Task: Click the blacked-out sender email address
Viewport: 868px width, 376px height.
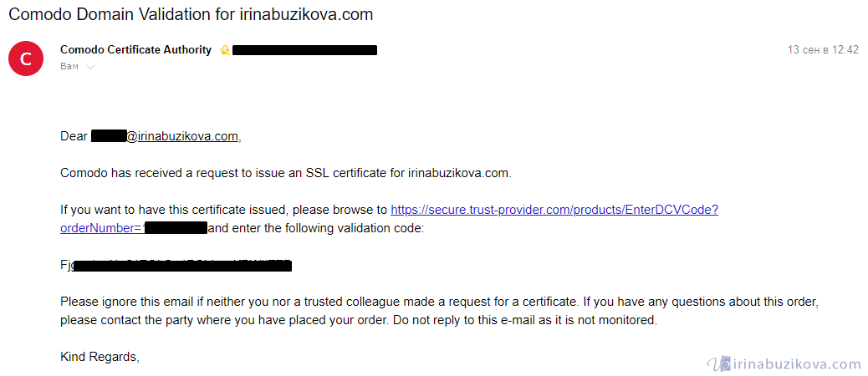Action: coord(304,50)
